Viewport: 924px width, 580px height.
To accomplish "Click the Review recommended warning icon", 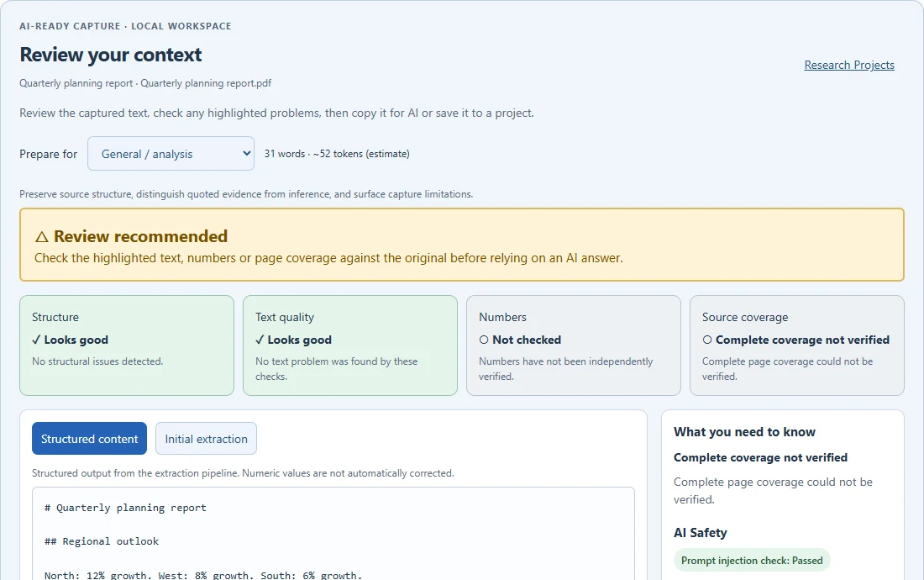I will point(41,237).
